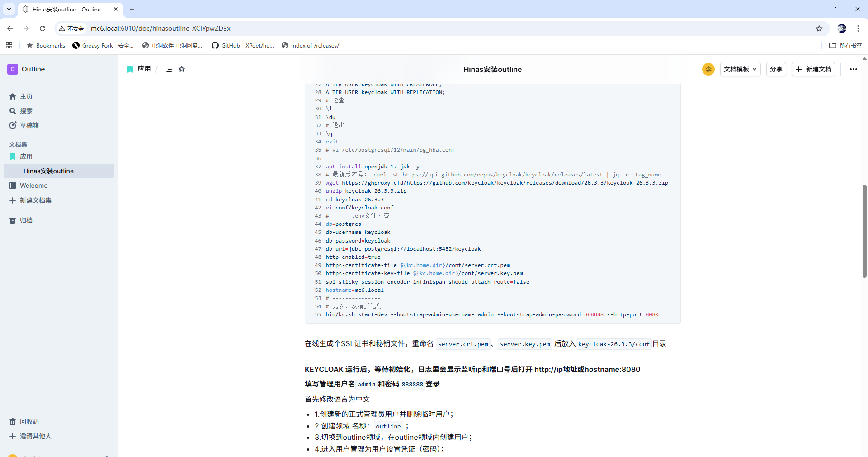Click code line apt install openjdk-17-jdk
868x457 pixels.
pos(373,167)
